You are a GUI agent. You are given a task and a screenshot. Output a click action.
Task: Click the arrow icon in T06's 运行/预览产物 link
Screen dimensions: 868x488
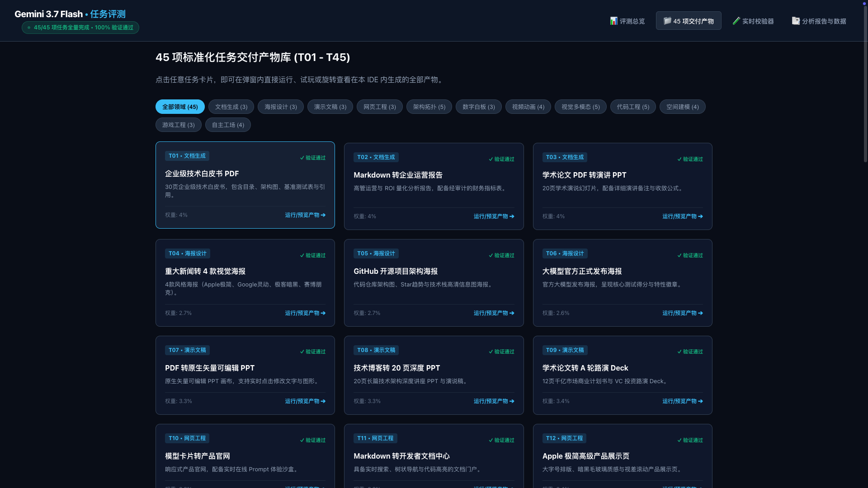700,313
